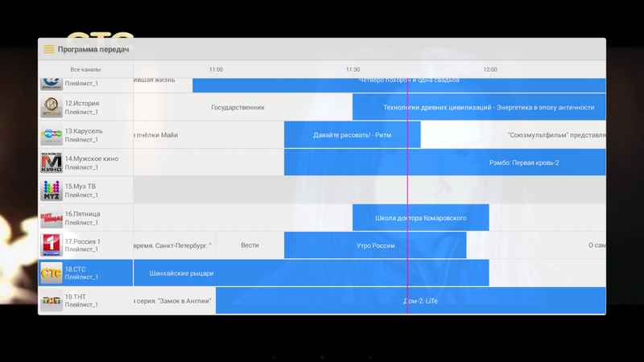This screenshot has width=644, height=362.
Task: Open the 'Все каналы' channel filter
Action: click(85, 69)
